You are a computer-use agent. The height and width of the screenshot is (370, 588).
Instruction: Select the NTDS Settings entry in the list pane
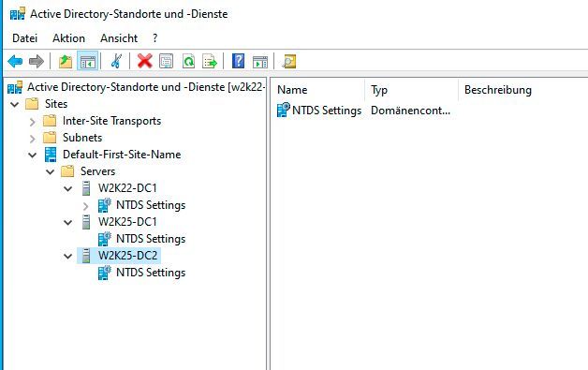(x=327, y=111)
